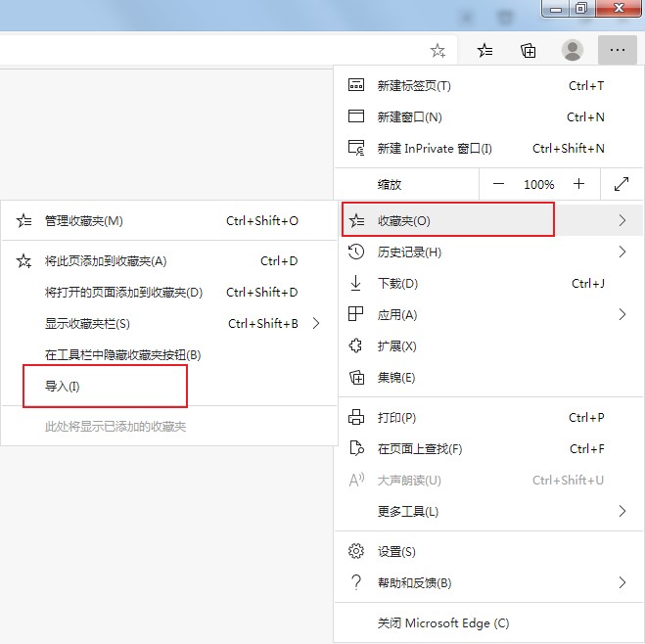Click the collections icon in menu
This screenshot has width=645, height=644.
point(356,377)
